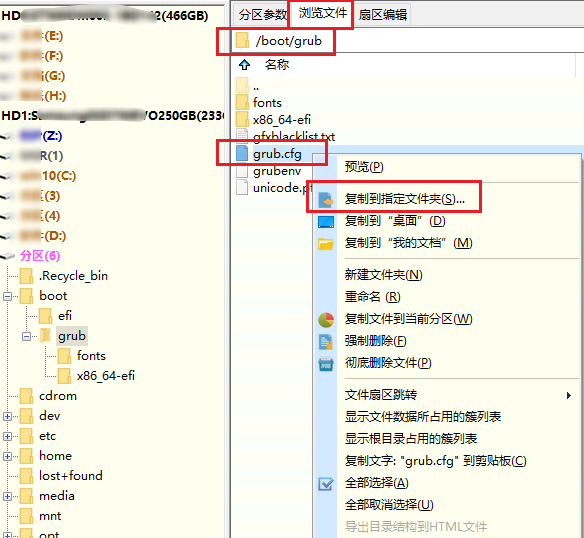The height and width of the screenshot is (538, 584).
Task: Choose 复制到"我的文档"(M) menu item
Action: coord(408,243)
